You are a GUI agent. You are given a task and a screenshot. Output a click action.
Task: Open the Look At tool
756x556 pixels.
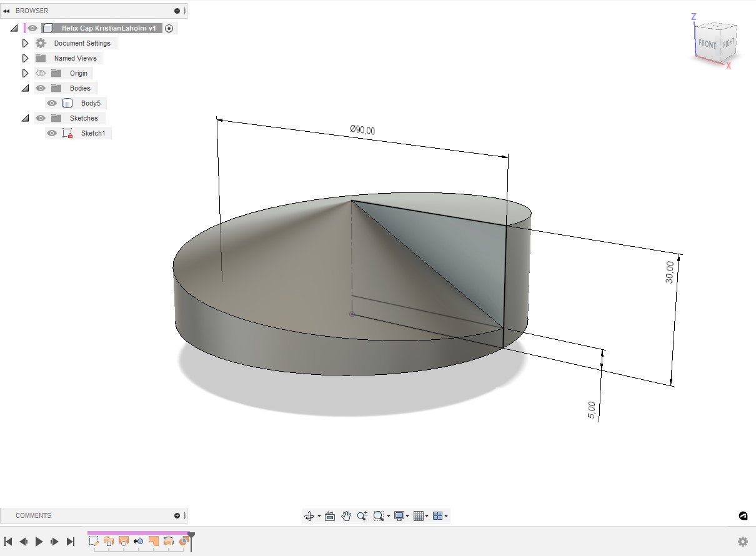pos(330,515)
